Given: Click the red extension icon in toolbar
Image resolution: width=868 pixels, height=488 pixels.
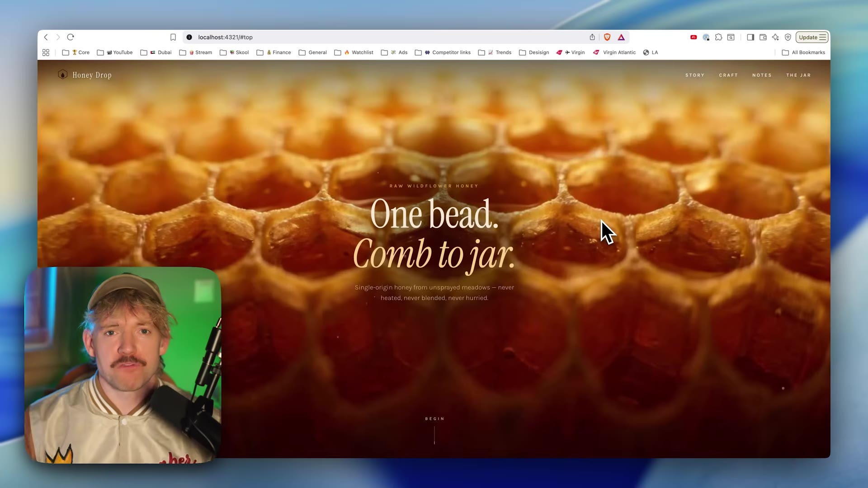Looking at the screenshot, I should click(693, 37).
